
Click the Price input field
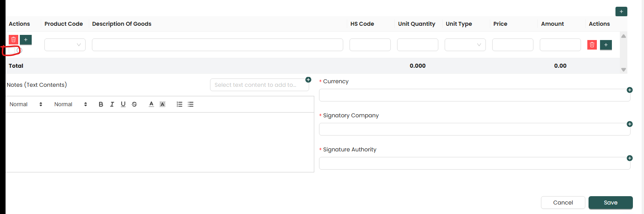pyautogui.click(x=513, y=45)
